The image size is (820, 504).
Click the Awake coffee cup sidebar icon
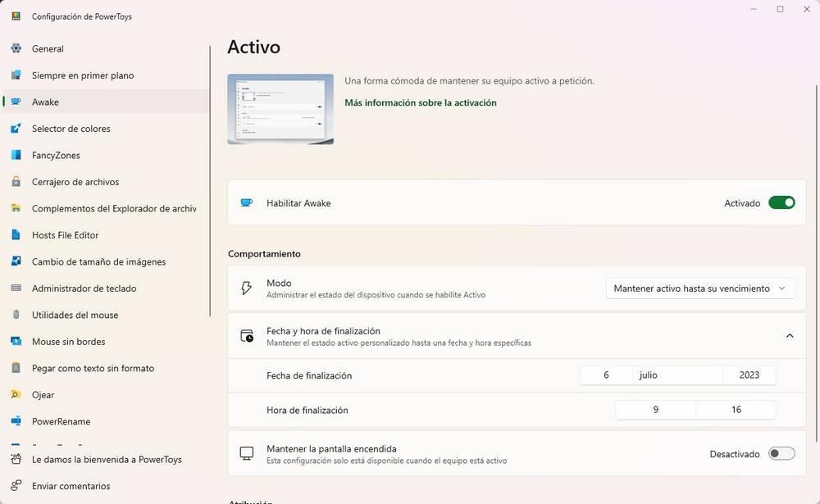[16, 102]
